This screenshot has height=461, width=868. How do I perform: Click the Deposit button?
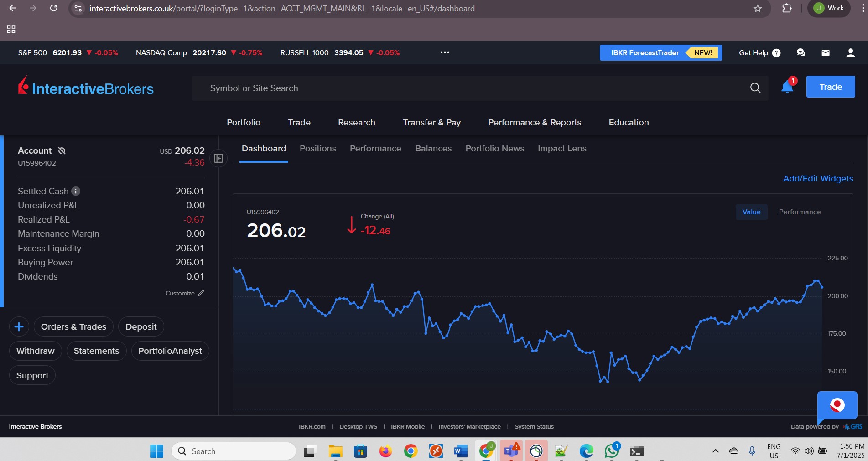coord(141,326)
